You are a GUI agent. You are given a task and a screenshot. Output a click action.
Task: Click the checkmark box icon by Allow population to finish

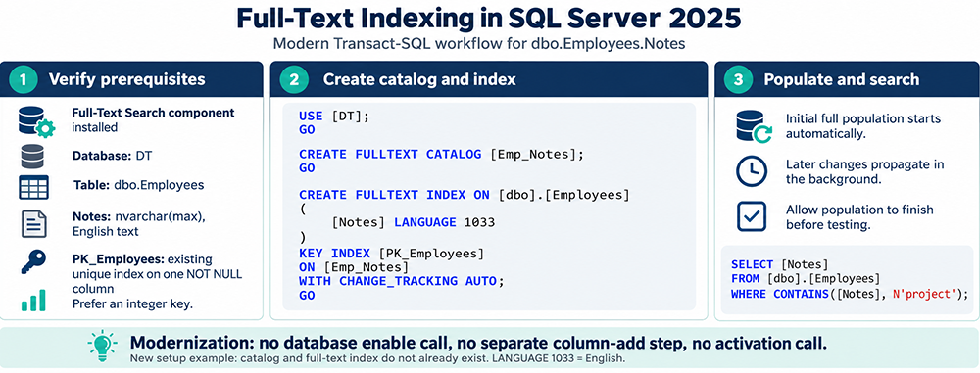(x=752, y=216)
